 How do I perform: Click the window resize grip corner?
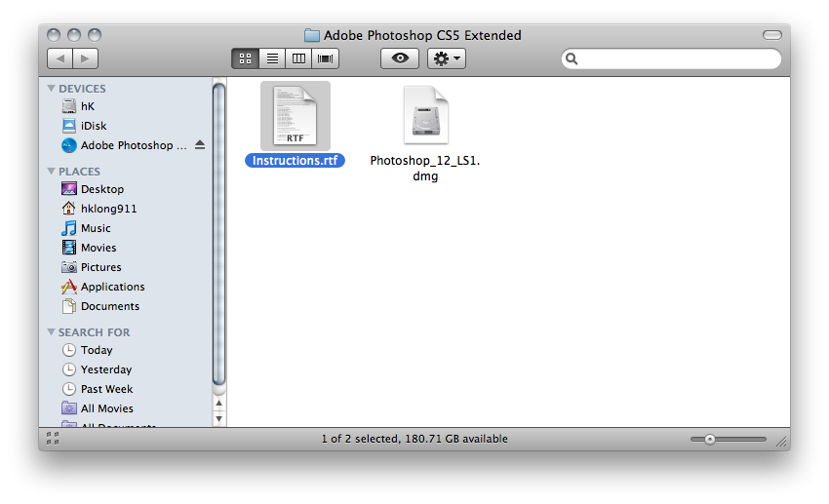[781, 442]
